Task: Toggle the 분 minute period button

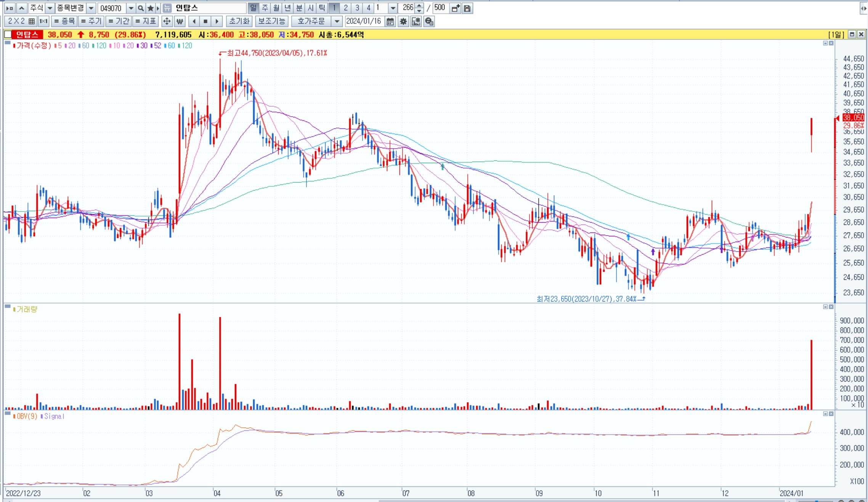Action: [x=299, y=8]
